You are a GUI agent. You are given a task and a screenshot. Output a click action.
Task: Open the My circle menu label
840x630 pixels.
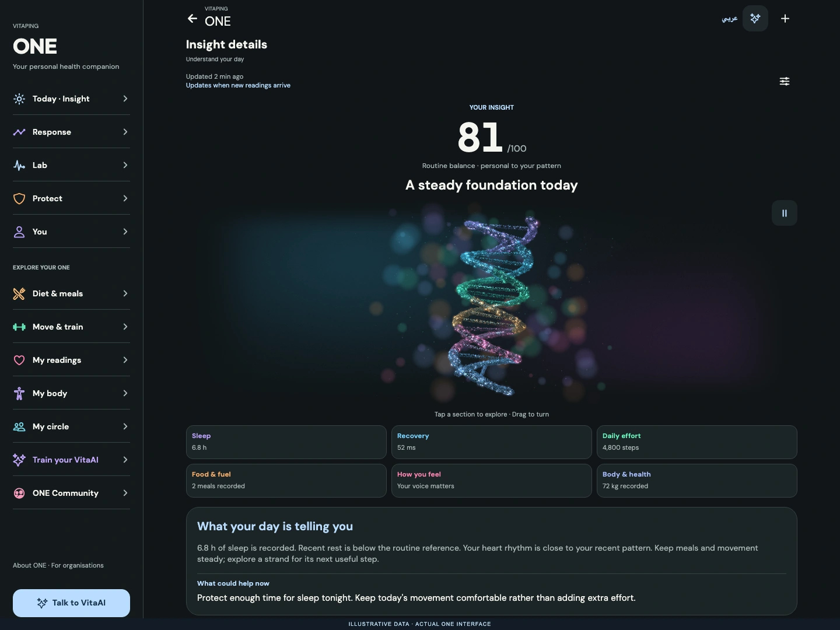51,426
